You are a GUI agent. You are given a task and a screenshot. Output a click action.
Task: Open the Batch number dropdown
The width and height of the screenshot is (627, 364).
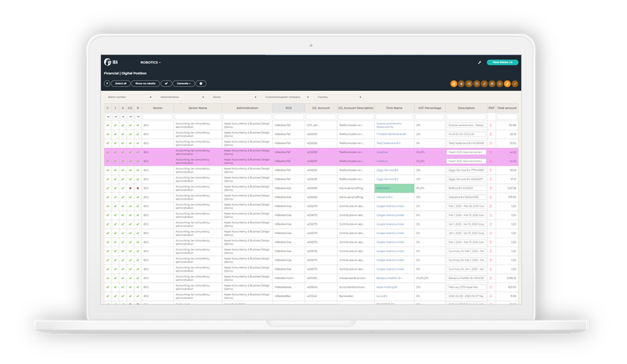coord(129,97)
